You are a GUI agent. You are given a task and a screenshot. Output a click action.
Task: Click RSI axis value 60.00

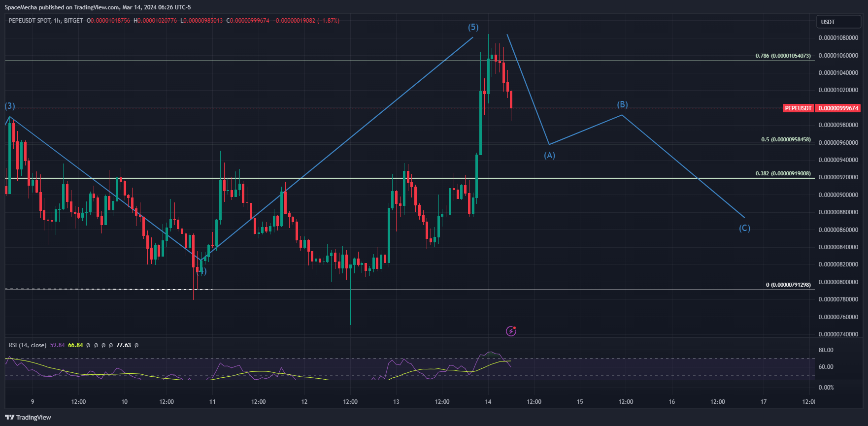(x=826, y=367)
